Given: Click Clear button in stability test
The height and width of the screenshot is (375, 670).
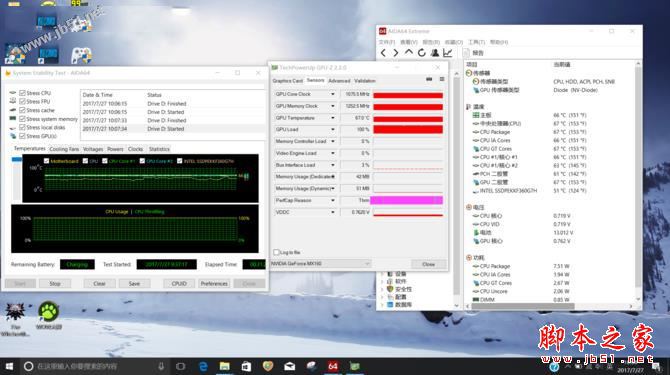Looking at the screenshot, I should pos(99,284).
